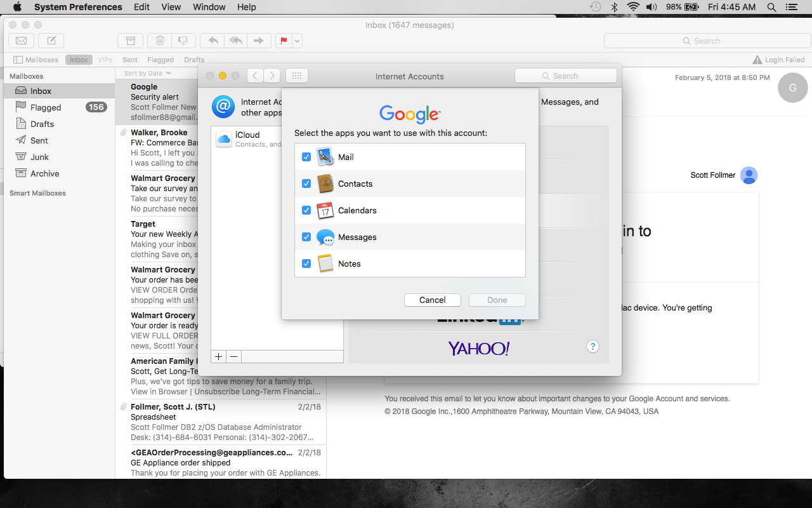Open the Sort by Date dropdown
This screenshot has height=508, width=812.
pos(147,74)
